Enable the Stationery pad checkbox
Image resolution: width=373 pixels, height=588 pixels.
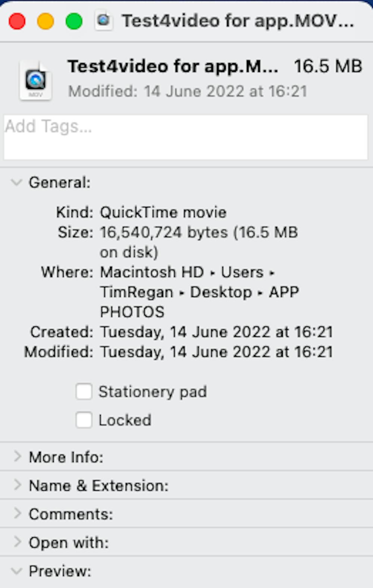(84, 392)
